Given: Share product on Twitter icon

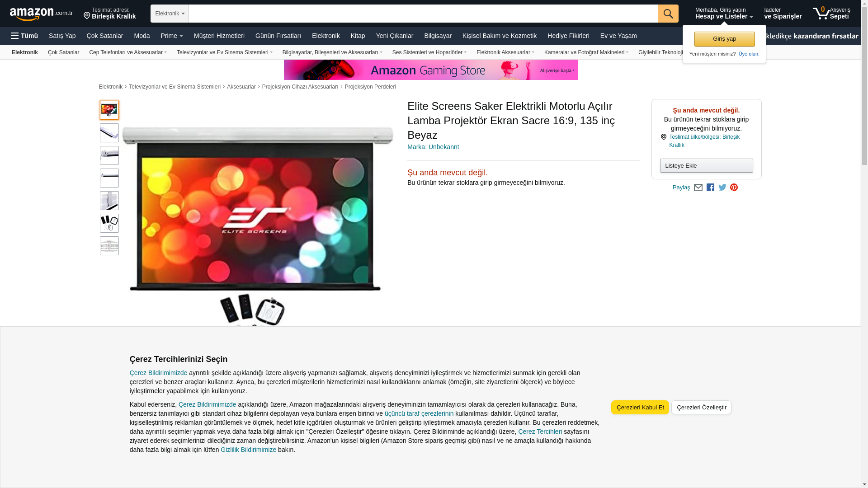Looking at the screenshot, I should pyautogui.click(x=722, y=188).
